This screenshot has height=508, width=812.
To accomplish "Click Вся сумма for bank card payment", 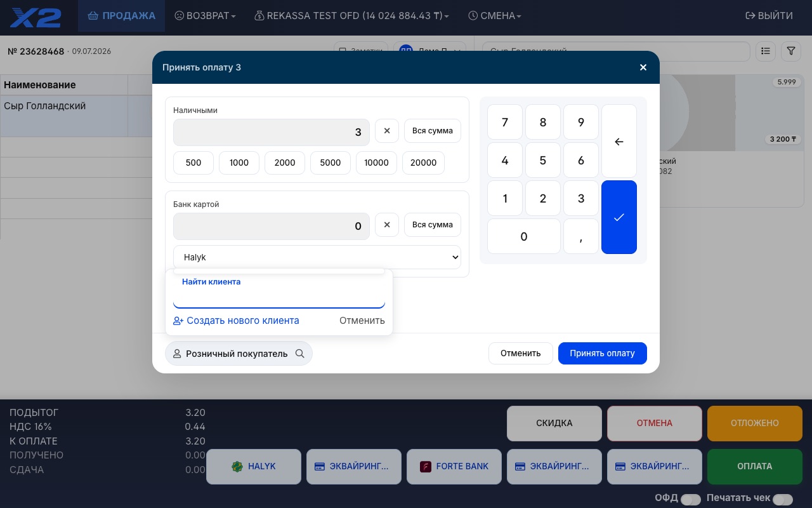I will [x=433, y=225].
